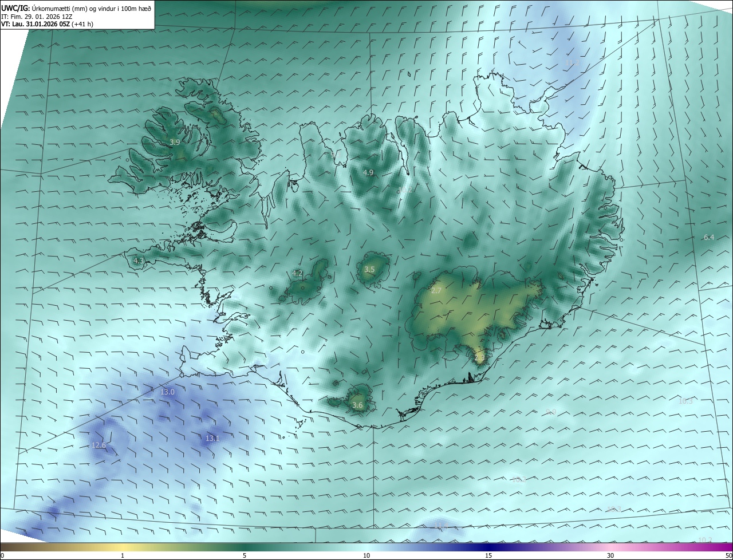733x560 pixels.
Task: Click the 2.3 value label on the map
Action: [480, 357]
